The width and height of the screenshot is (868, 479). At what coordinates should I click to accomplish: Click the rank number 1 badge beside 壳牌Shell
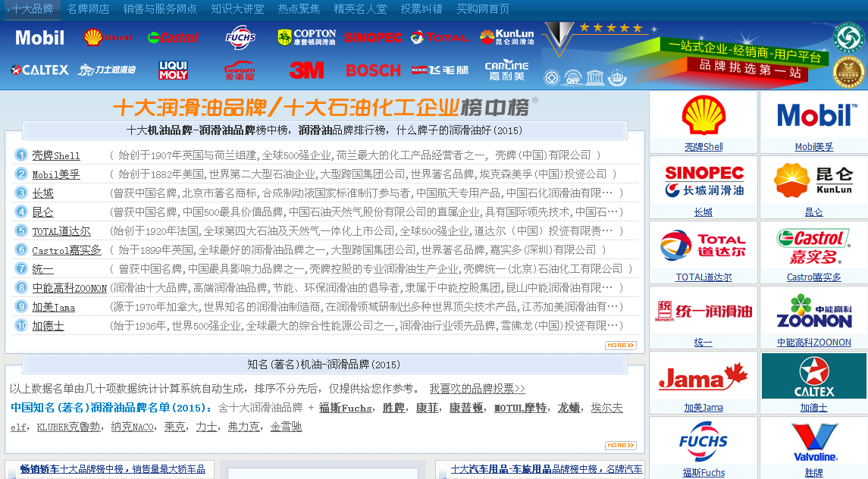[21, 155]
